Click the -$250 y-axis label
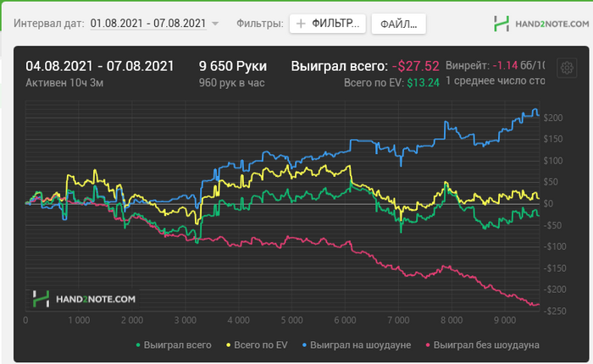 (554, 311)
